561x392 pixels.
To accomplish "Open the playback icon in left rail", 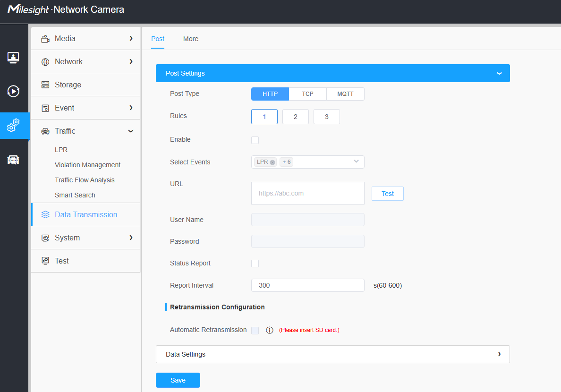I will pyautogui.click(x=13, y=91).
